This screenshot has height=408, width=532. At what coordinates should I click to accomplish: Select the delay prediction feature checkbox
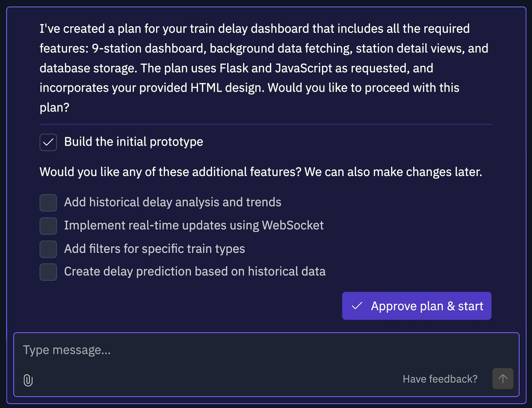48,272
